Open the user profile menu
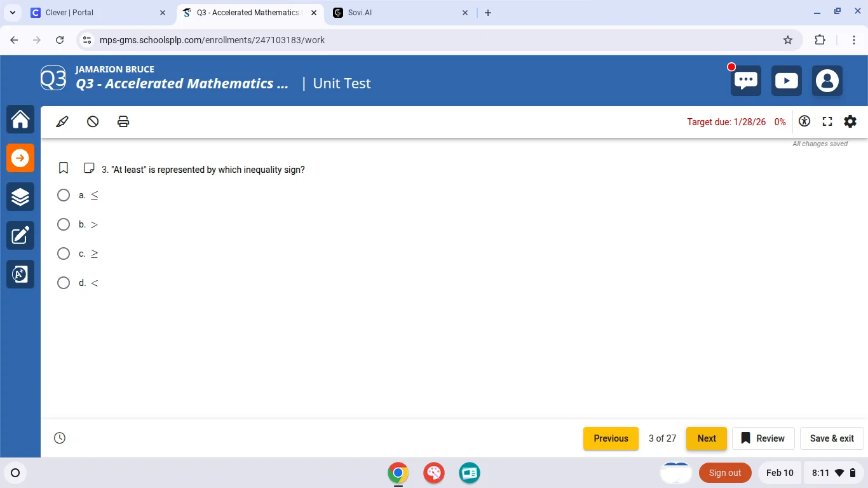 pos(827,81)
